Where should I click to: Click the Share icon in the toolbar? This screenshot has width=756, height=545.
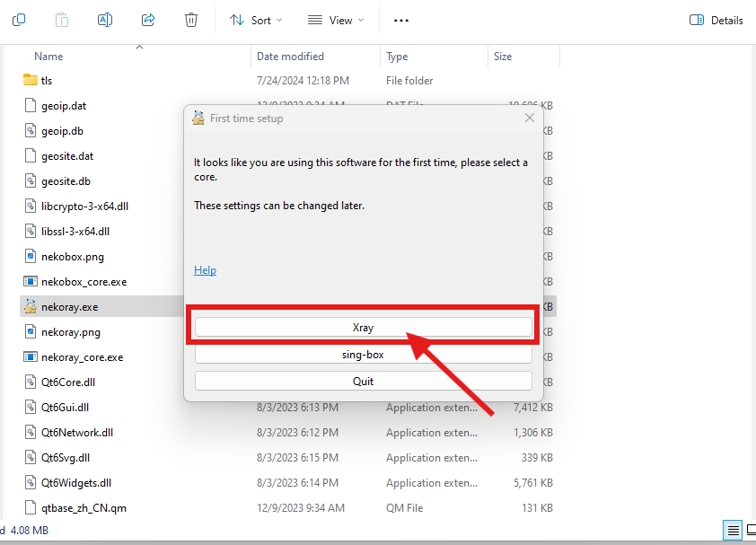148,20
